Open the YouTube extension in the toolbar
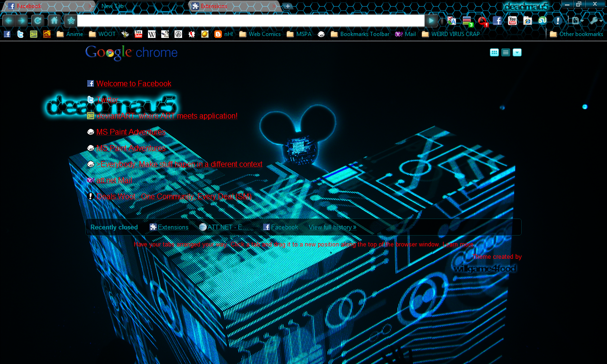Image resolution: width=607 pixels, height=364 pixels. click(x=512, y=20)
